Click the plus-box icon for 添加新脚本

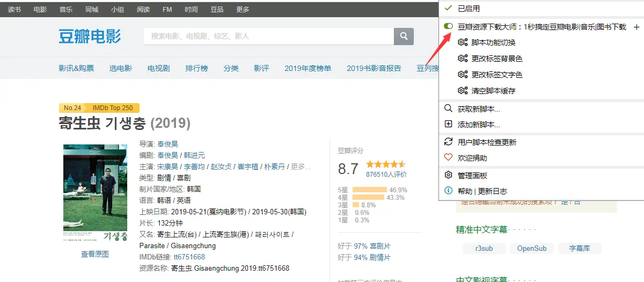tap(449, 124)
